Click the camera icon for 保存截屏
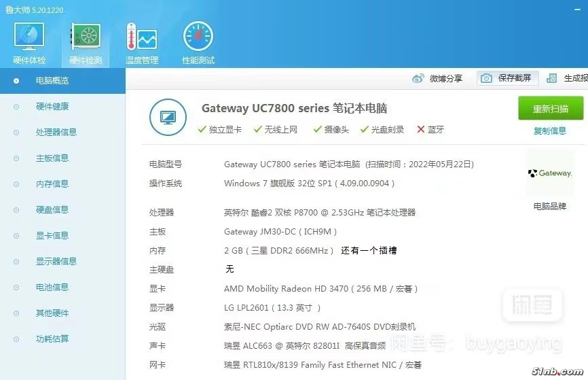This screenshot has height=380, width=588. tap(486, 79)
